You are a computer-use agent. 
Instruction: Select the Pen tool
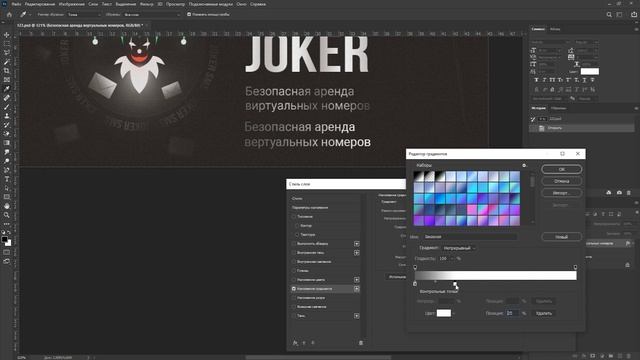click(7, 170)
